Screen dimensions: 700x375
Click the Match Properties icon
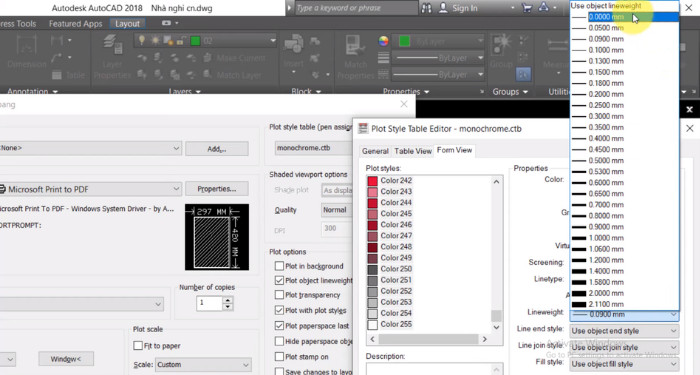(355, 46)
